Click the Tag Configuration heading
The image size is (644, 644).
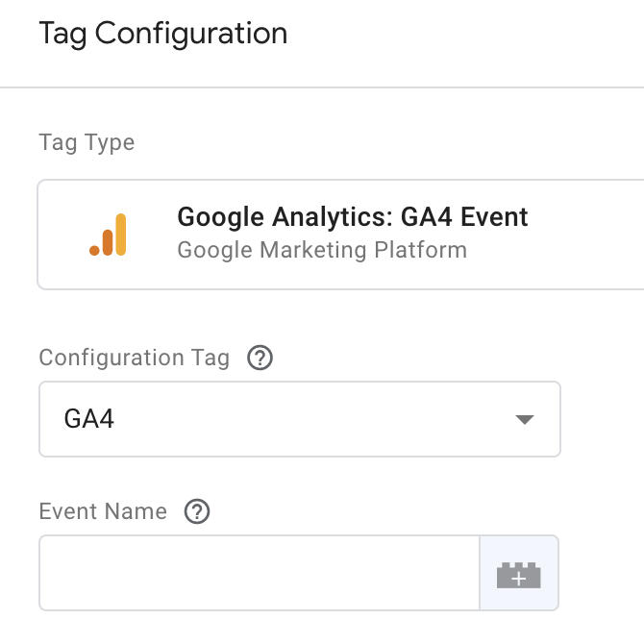click(x=162, y=34)
